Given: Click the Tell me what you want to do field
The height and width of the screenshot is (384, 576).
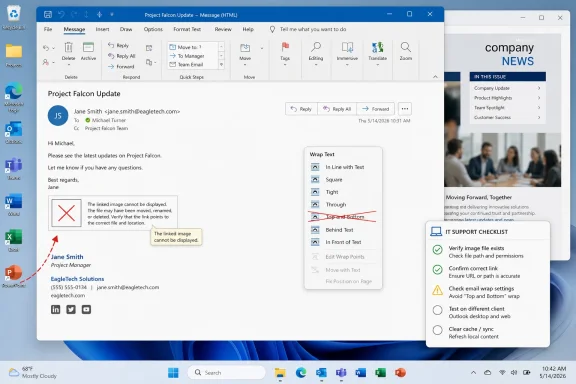Looking at the screenshot, I should pos(313,29).
